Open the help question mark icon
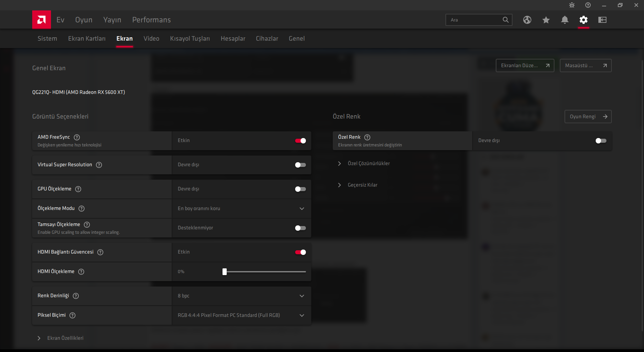The width and height of the screenshot is (644, 352). 588,5
